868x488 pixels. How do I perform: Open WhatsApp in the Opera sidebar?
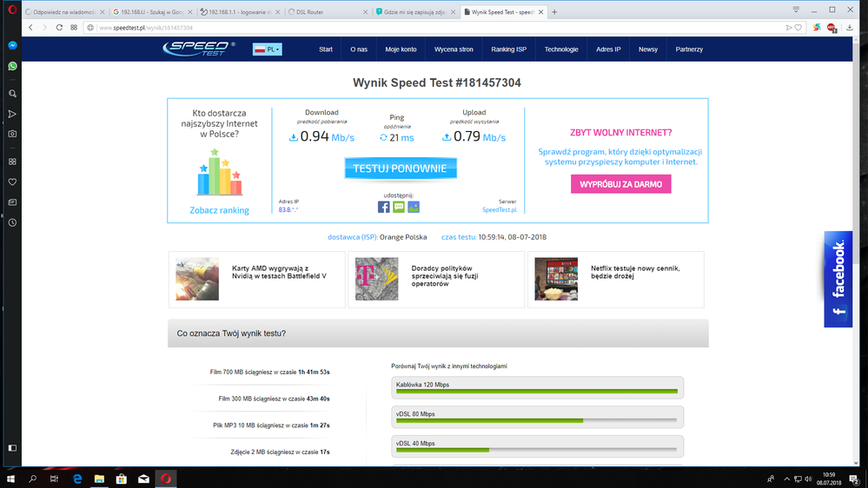click(12, 66)
